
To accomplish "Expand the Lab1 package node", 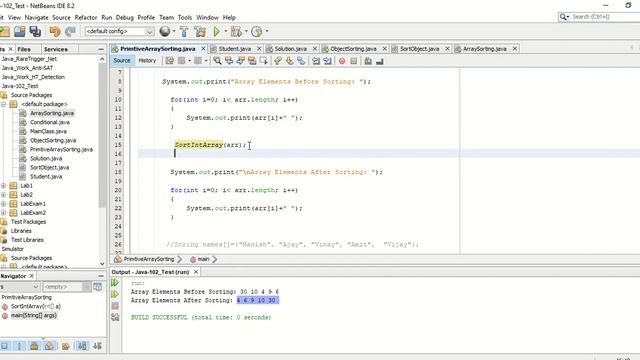I will (4, 186).
